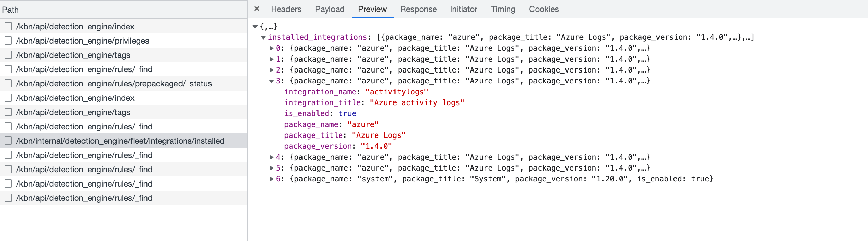Image resolution: width=868 pixels, height=241 pixels.
Task: Expand item 0 in installed_integrations
Action: click(271, 48)
